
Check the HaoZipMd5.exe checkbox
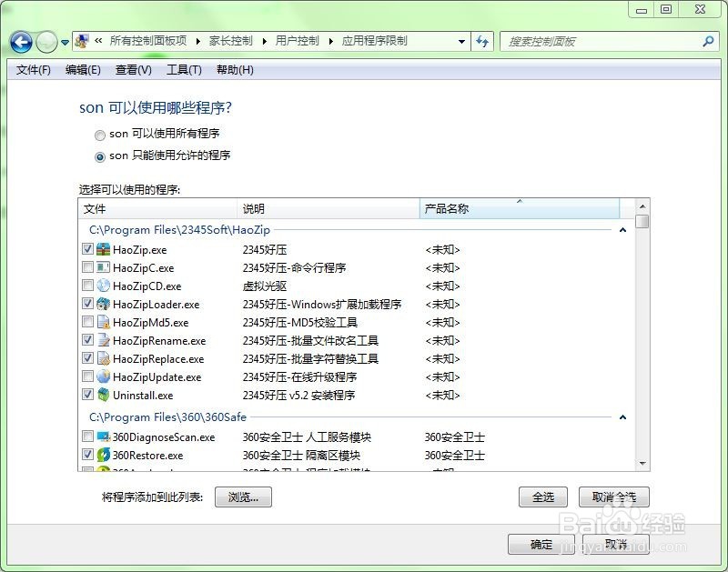[x=87, y=322]
